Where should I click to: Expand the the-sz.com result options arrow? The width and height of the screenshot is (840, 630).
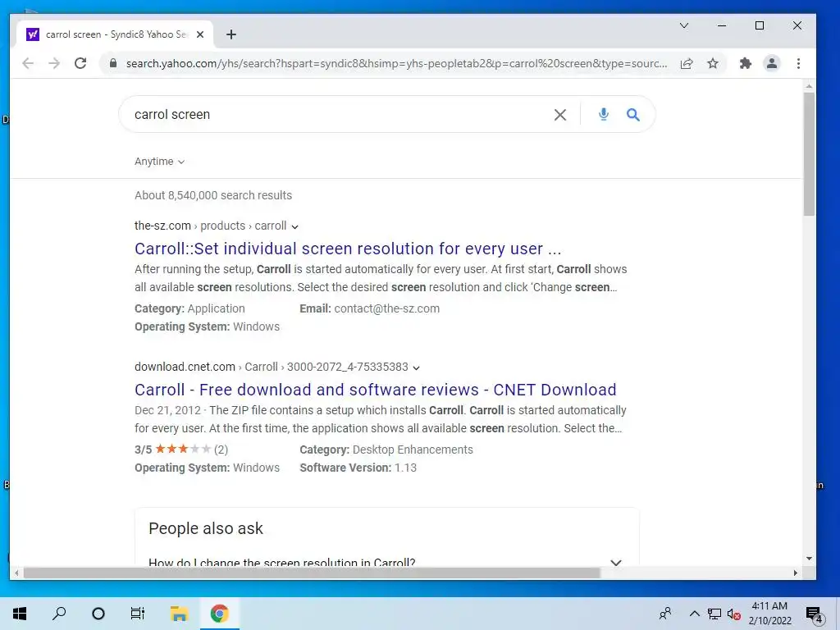(x=294, y=226)
